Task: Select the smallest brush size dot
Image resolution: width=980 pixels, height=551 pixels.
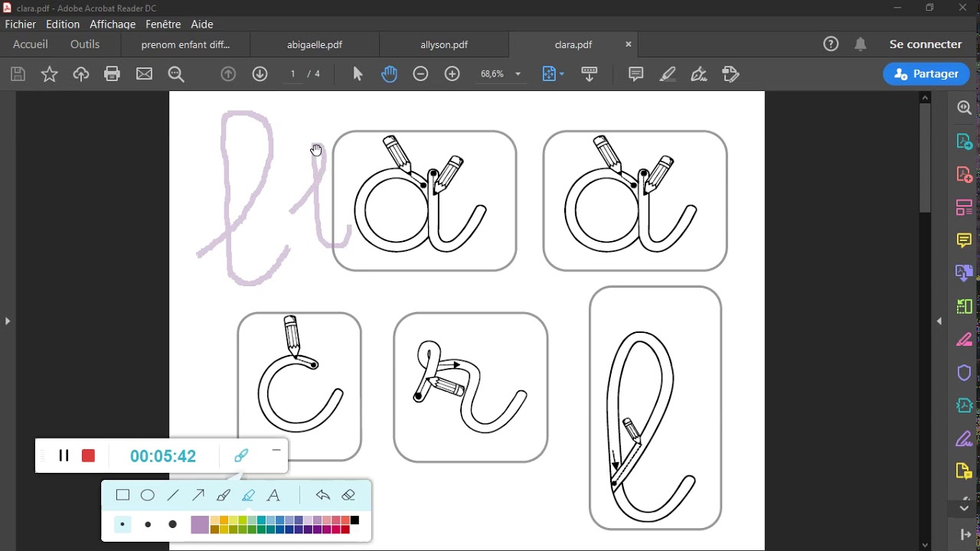Action: pos(122,525)
